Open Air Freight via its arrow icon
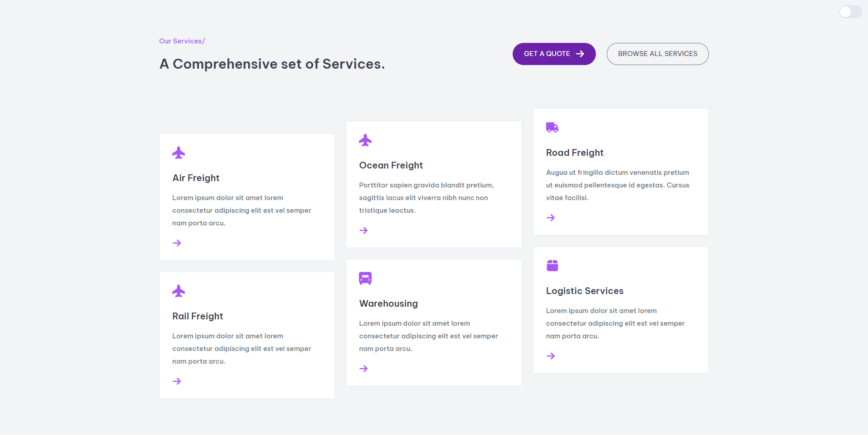 (177, 243)
